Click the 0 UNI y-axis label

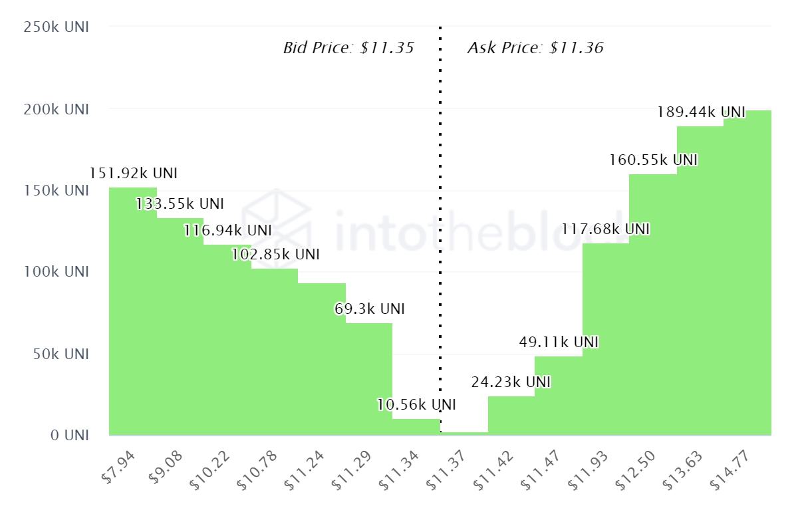tap(70, 436)
